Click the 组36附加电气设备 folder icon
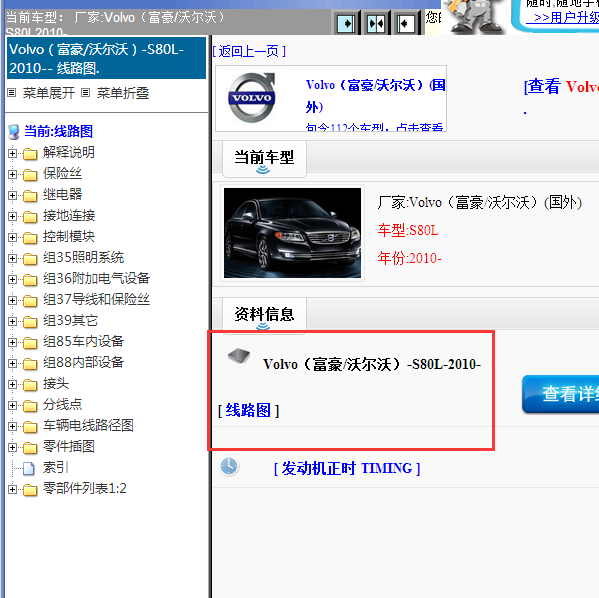Viewport: 599px width, 598px height. (x=30, y=280)
